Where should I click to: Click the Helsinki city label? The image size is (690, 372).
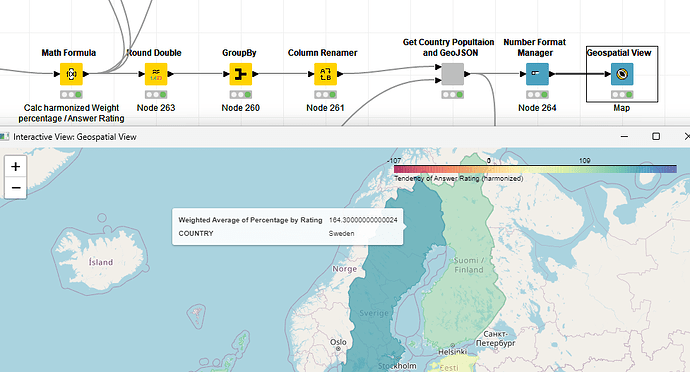(x=452, y=352)
